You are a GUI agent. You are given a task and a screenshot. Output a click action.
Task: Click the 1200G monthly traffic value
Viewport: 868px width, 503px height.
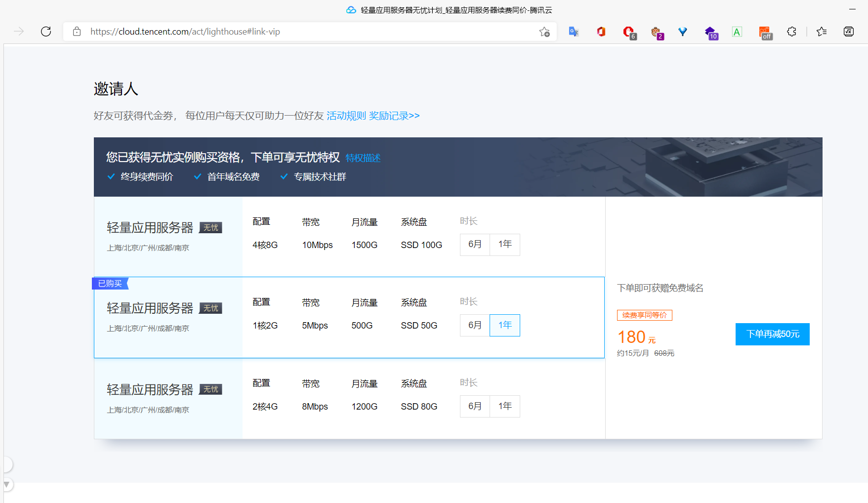365,407
